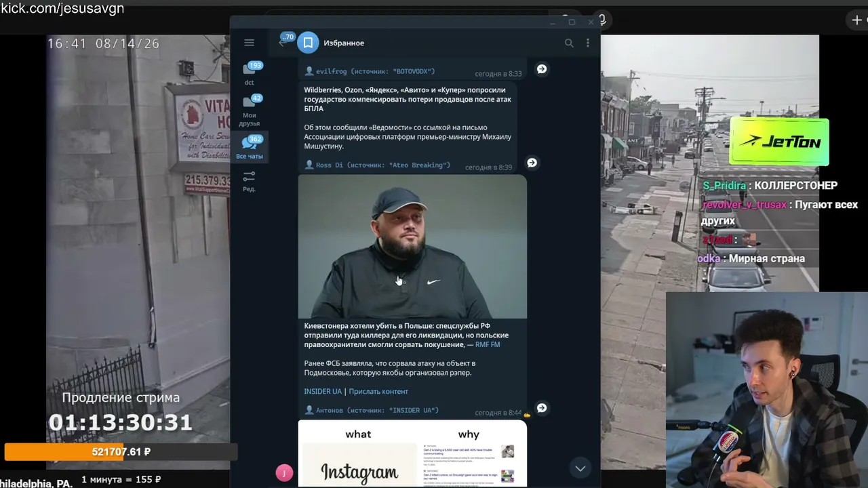Click the JetTon sponsor banner
The width and height of the screenshot is (868, 488).
[779, 142]
